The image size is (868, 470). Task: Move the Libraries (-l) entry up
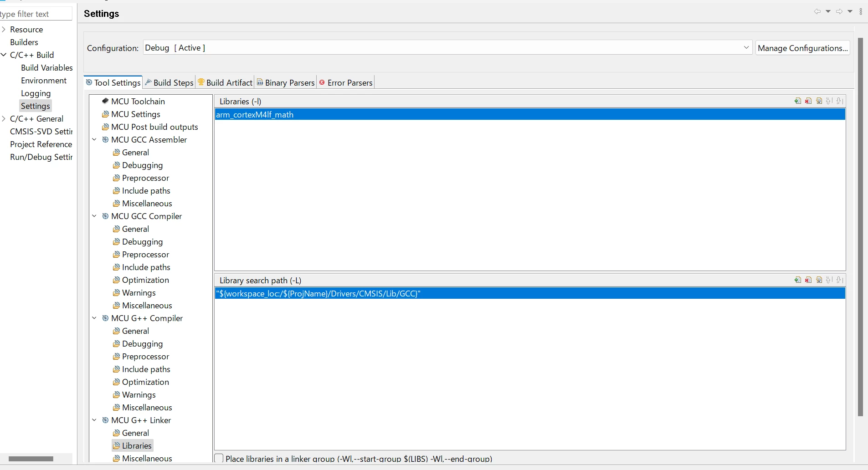830,101
